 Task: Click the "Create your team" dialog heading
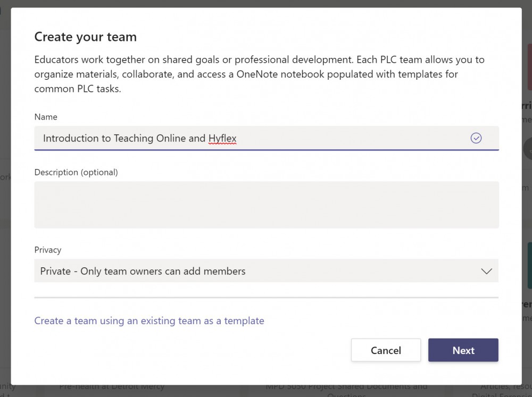coord(85,37)
